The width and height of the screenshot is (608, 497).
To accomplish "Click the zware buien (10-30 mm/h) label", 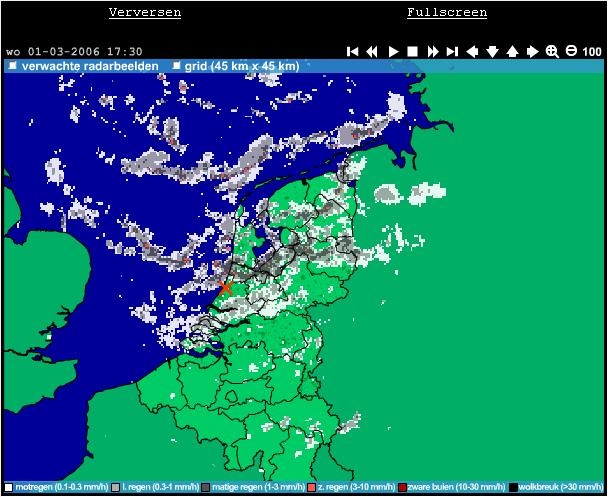I will [456, 487].
